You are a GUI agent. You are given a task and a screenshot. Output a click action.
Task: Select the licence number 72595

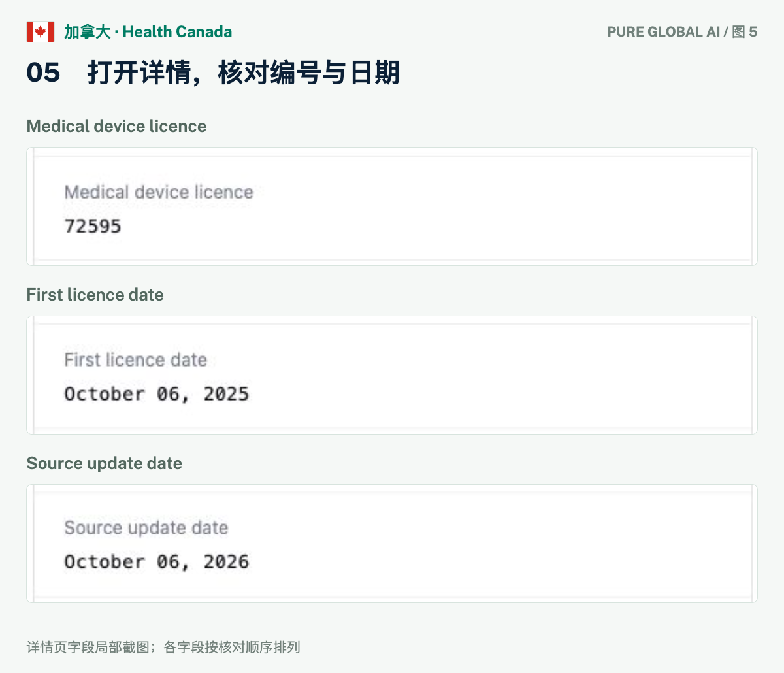tap(93, 226)
